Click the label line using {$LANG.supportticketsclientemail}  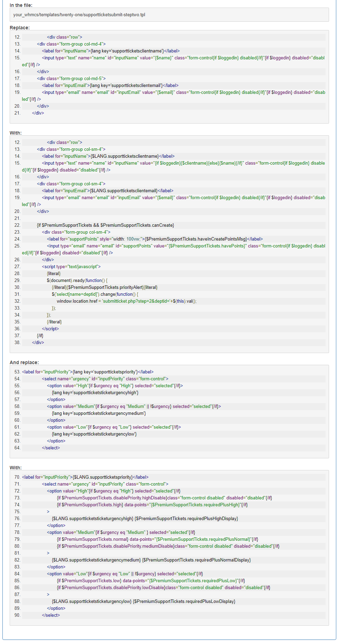click(x=108, y=191)
